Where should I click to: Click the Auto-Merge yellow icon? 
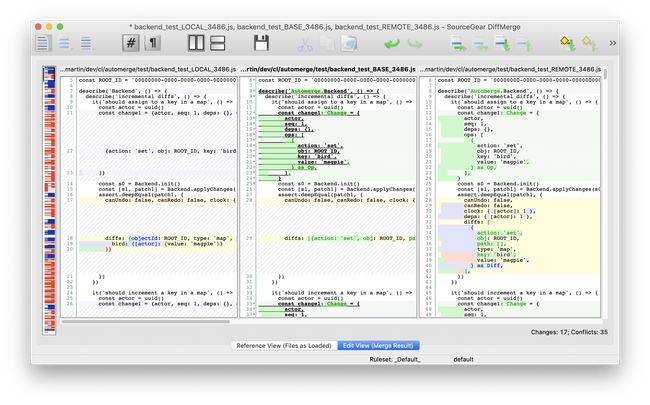(567, 43)
